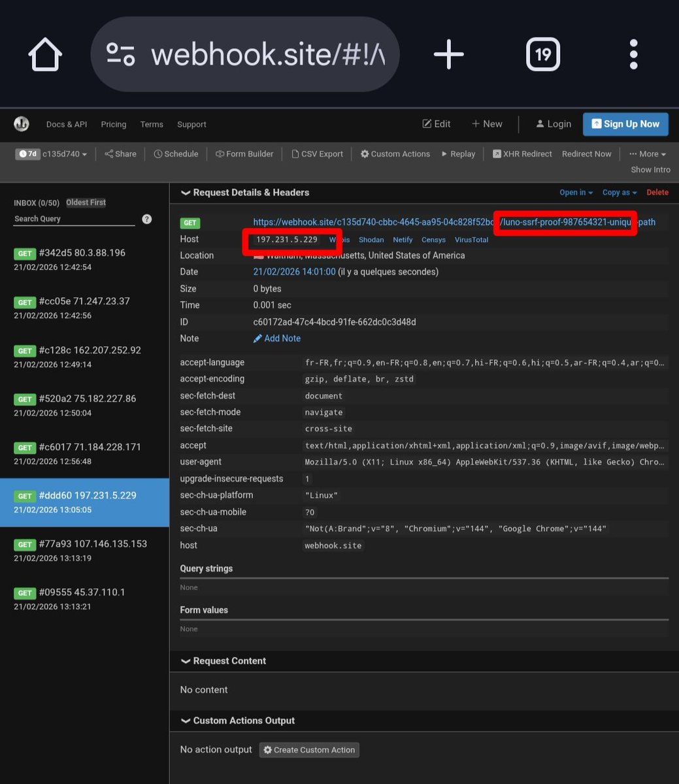Screen dimensions: 679x784
Task: Select request #ddd60 197.231.5.229
Action: pyautogui.click(x=84, y=502)
